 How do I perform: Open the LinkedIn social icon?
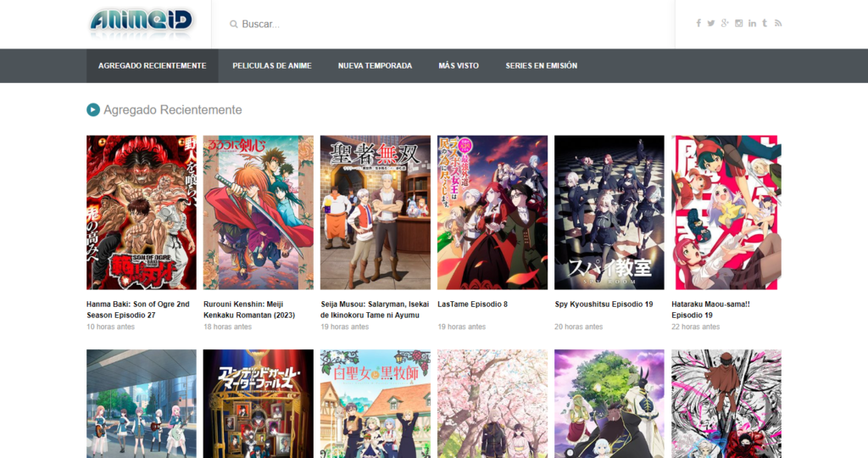tap(752, 23)
